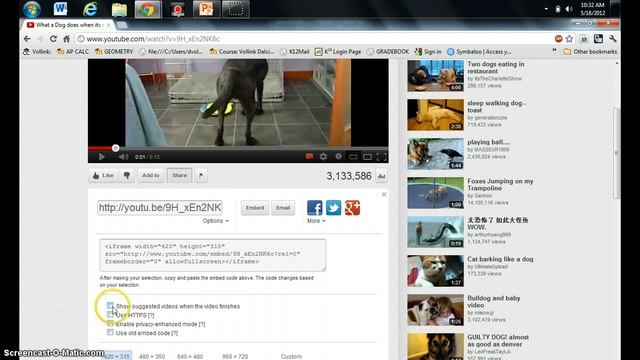This screenshot has width=640, height=360.
Task: Click the page vertical scrollbar
Action: click(617, 153)
